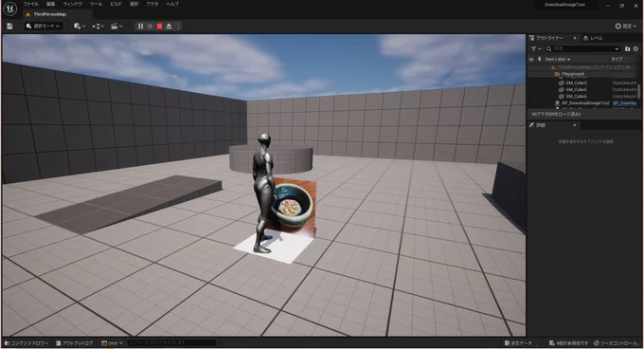644x349 pixels.
Task: Open the 選択モード mode dropdown
Action: tap(44, 26)
